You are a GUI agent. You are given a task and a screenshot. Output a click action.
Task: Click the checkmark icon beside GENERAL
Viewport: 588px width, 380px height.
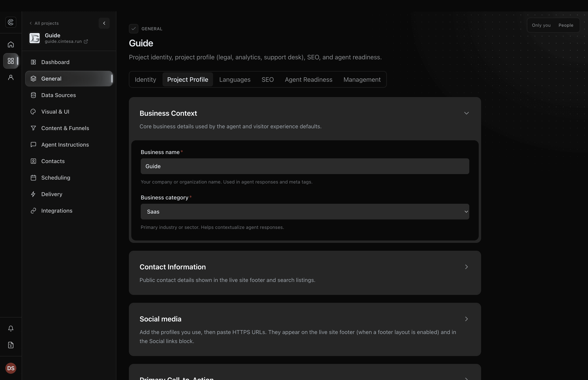click(x=133, y=29)
